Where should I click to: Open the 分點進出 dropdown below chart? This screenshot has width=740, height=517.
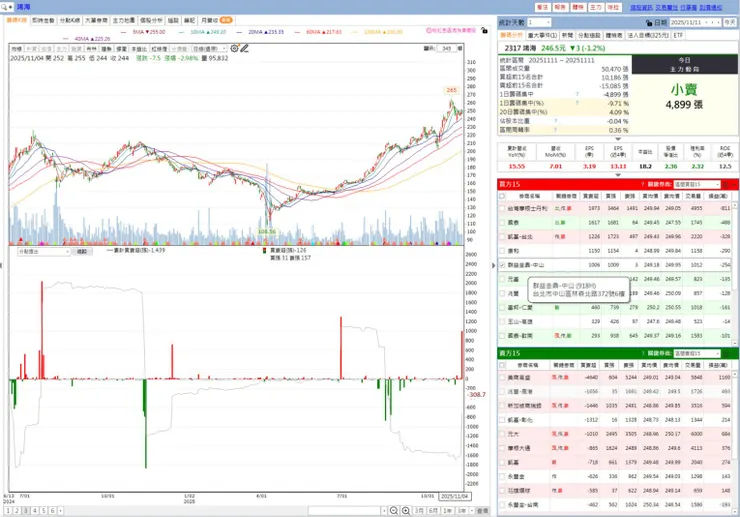pyautogui.click(x=44, y=252)
